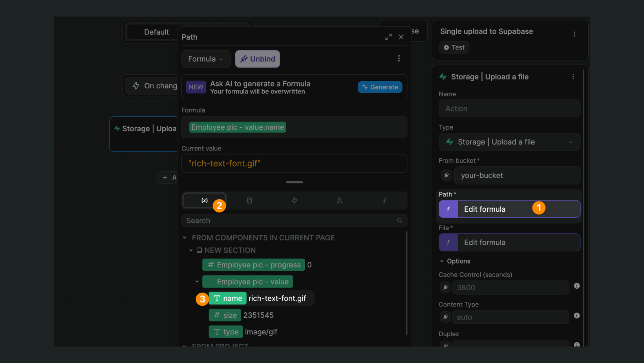Viewport: 644px width, 363px height.
Task: Open the Single upload to Supabase options menu
Action: [574, 34]
